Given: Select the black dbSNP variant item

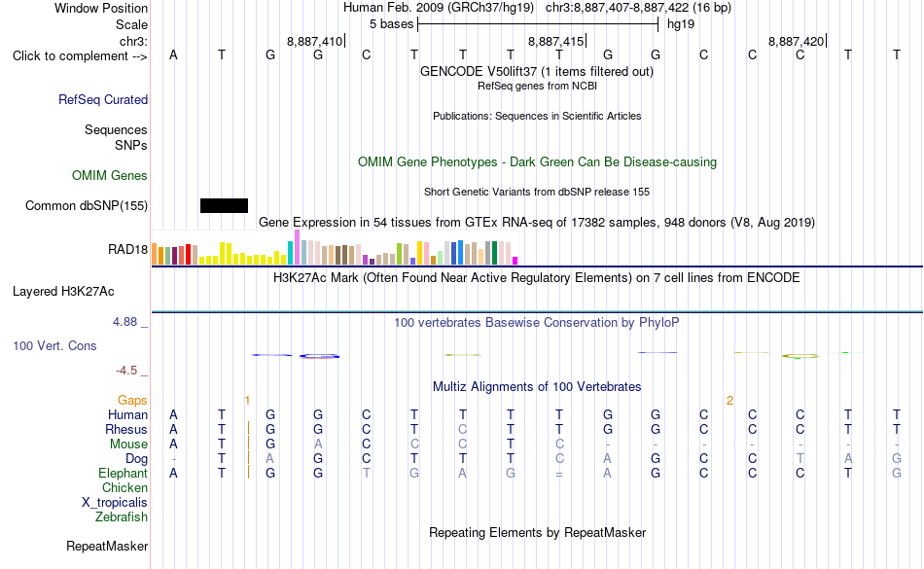Looking at the screenshot, I should [224, 205].
